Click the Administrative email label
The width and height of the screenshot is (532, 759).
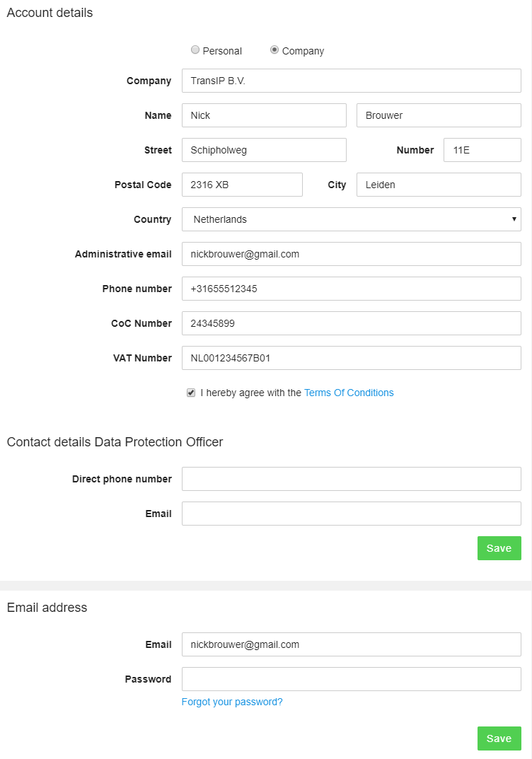click(x=123, y=254)
